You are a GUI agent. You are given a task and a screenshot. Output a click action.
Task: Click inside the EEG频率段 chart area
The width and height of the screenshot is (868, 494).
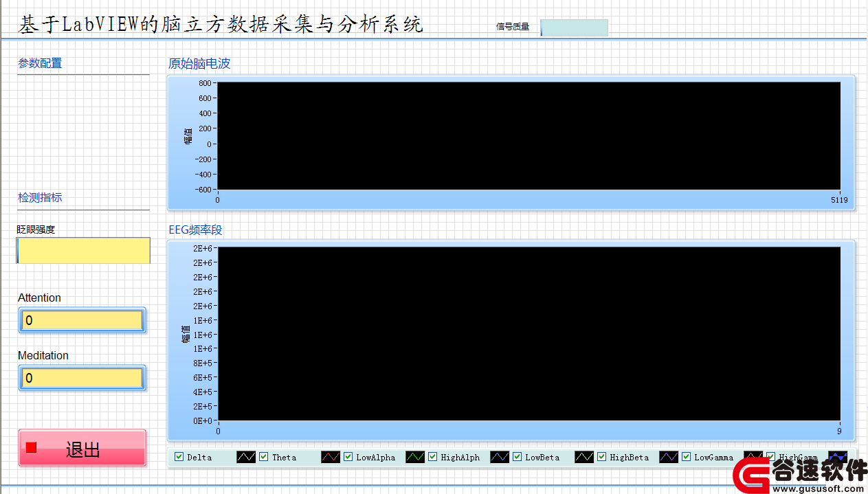coord(528,333)
